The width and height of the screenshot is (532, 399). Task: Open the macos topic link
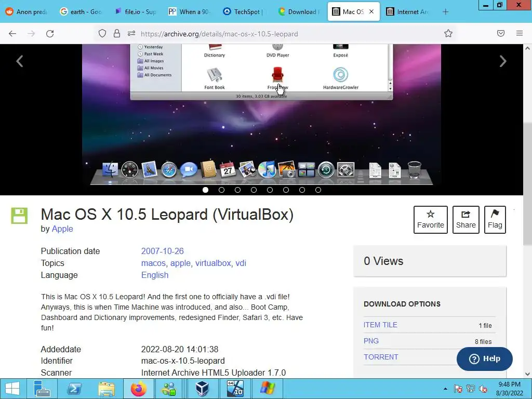153,263
